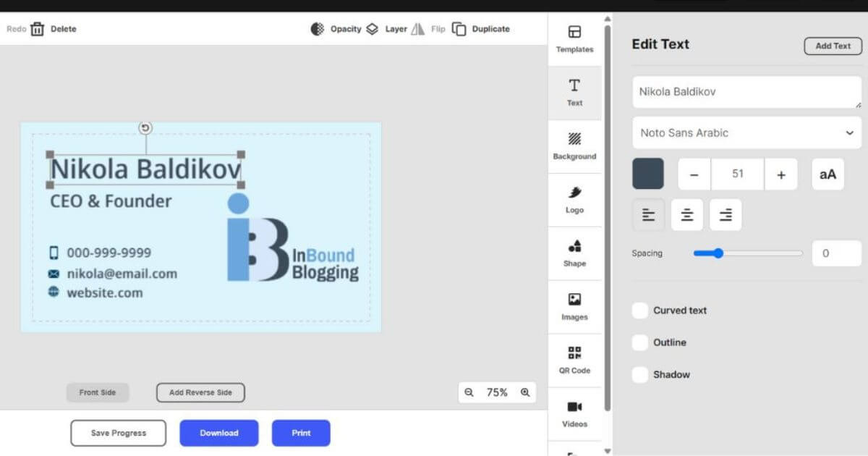Click the 75% zoom level value
868x456 pixels.
497,392
